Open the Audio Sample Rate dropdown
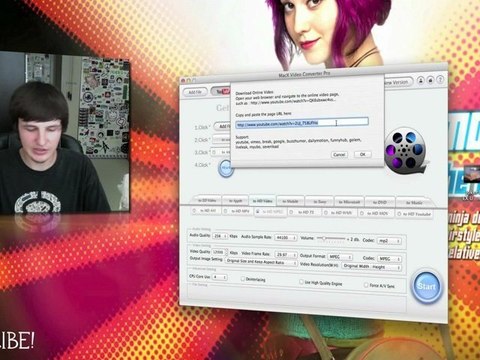 (x=285, y=238)
